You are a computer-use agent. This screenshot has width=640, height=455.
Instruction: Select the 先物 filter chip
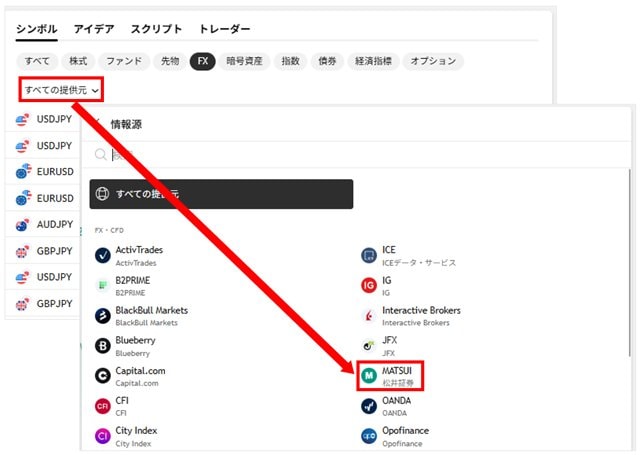coord(170,61)
